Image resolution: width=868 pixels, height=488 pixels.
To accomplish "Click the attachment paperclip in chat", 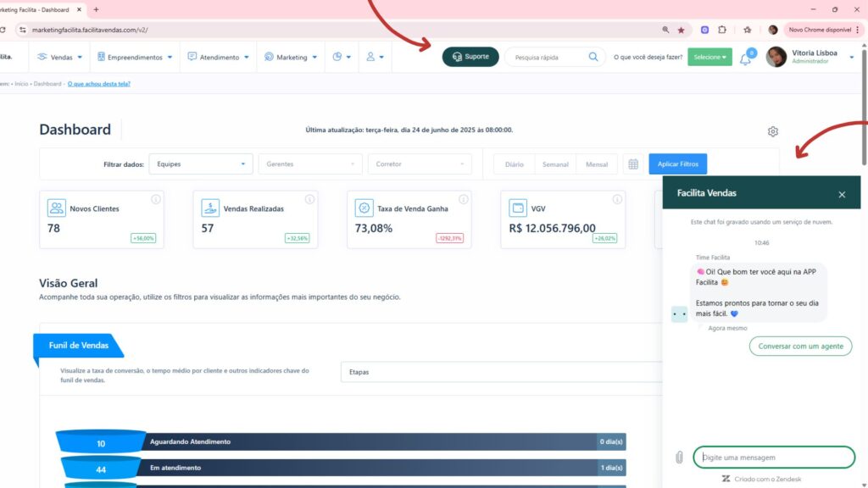I will click(x=679, y=457).
